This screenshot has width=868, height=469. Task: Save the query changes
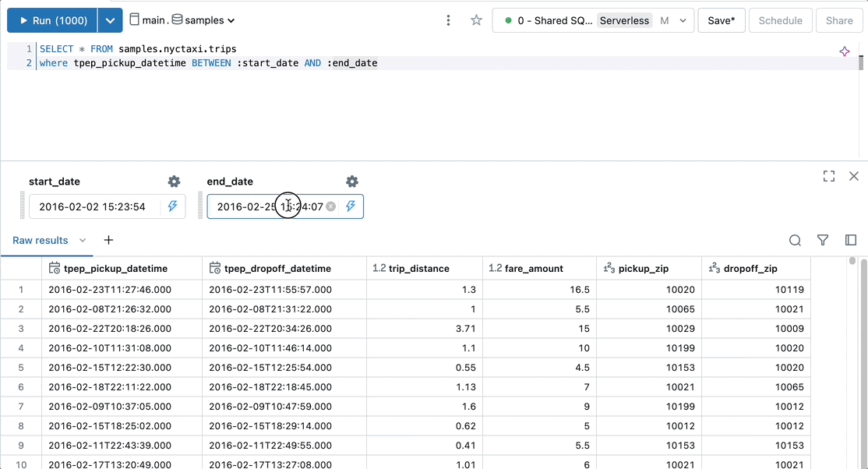pos(722,20)
